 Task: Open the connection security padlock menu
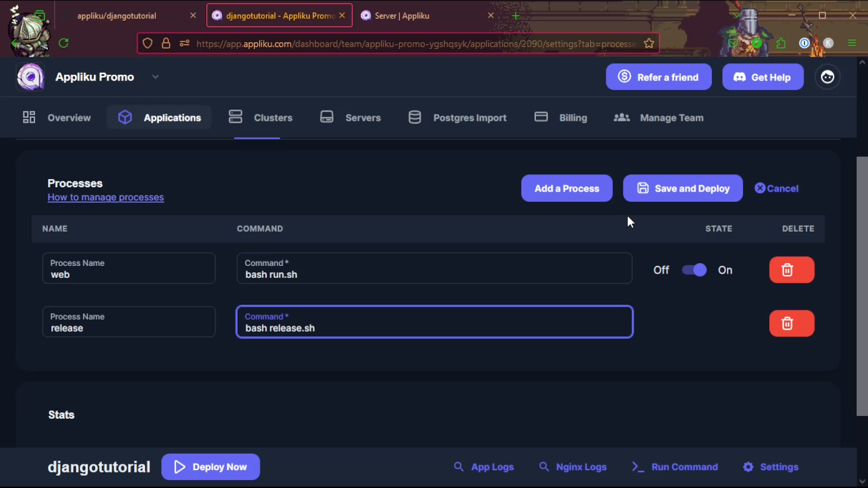click(166, 43)
